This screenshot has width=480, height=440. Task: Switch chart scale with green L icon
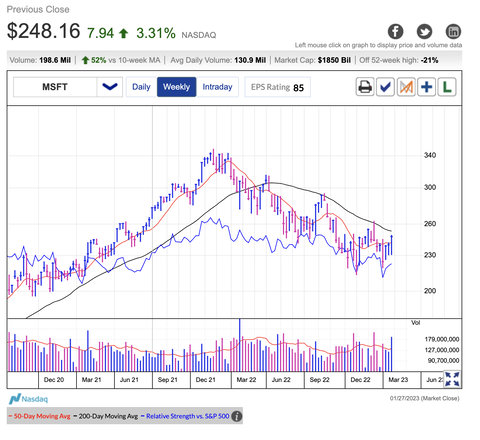click(447, 87)
